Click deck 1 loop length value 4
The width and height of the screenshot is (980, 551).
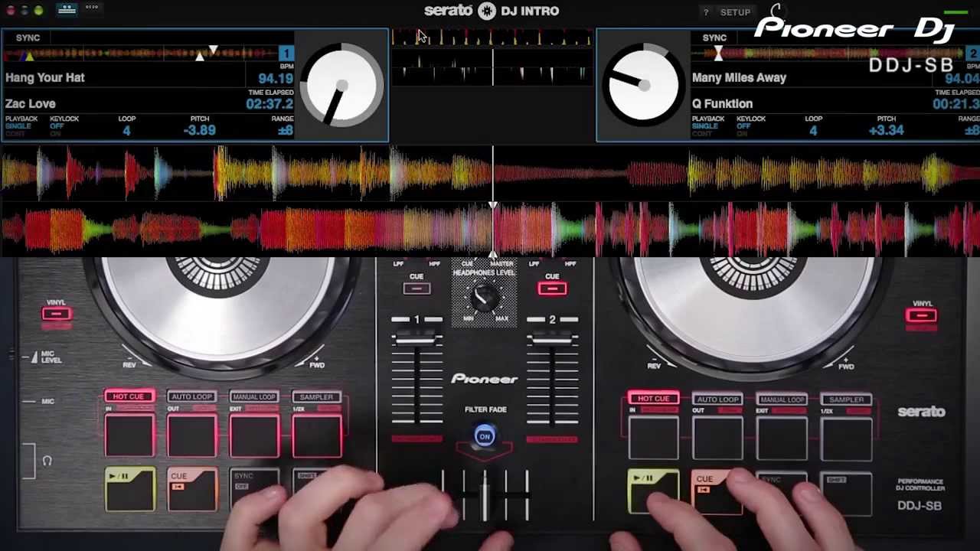tap(126, 131)
